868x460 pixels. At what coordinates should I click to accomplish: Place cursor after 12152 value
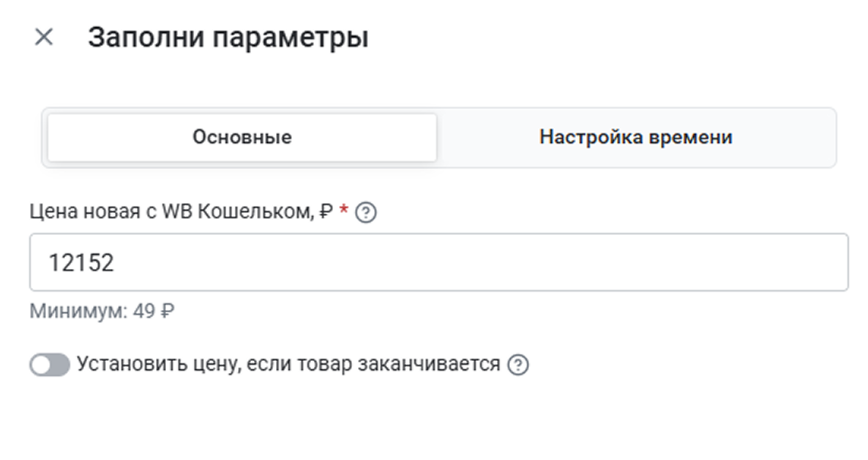coord(115,262)
